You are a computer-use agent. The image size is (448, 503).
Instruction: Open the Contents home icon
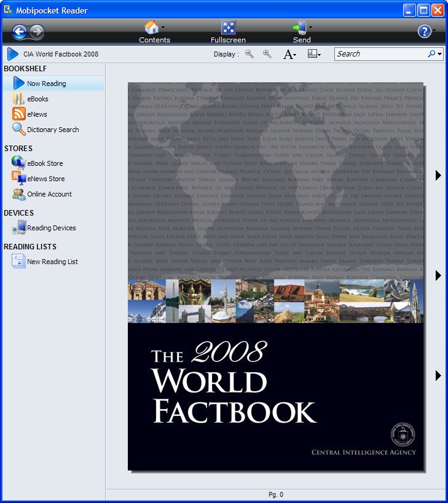click(x=151, y=28)
